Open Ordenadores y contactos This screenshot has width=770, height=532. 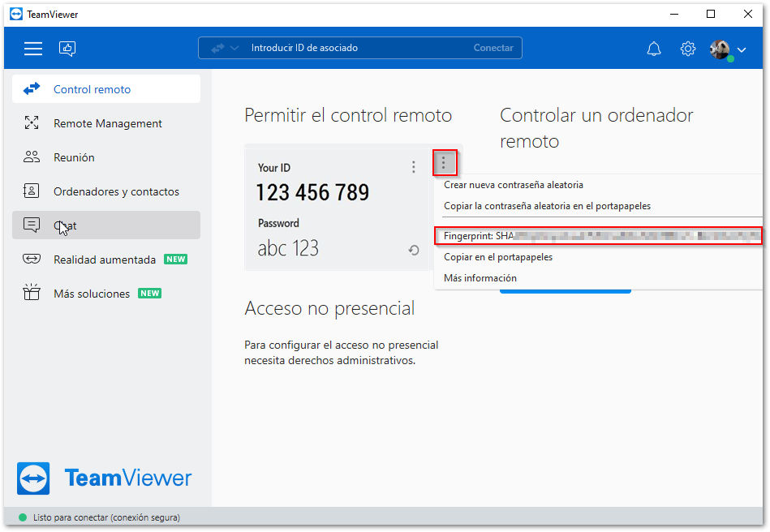tap(106, 191)
